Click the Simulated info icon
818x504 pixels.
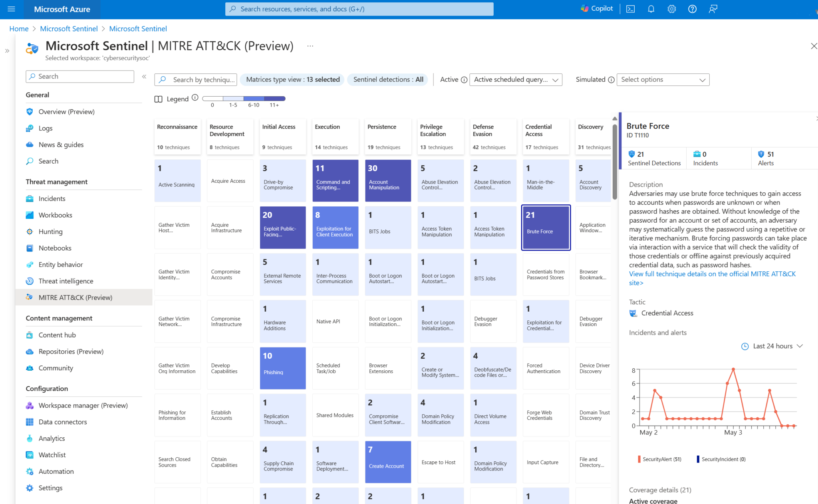(x=611, y=80)
